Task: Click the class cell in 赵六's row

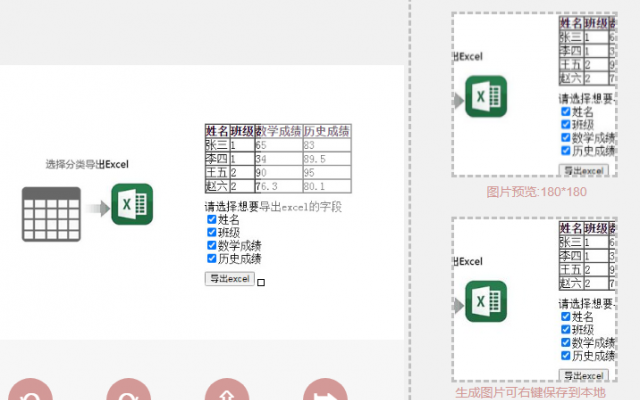Action: [242, 186]
